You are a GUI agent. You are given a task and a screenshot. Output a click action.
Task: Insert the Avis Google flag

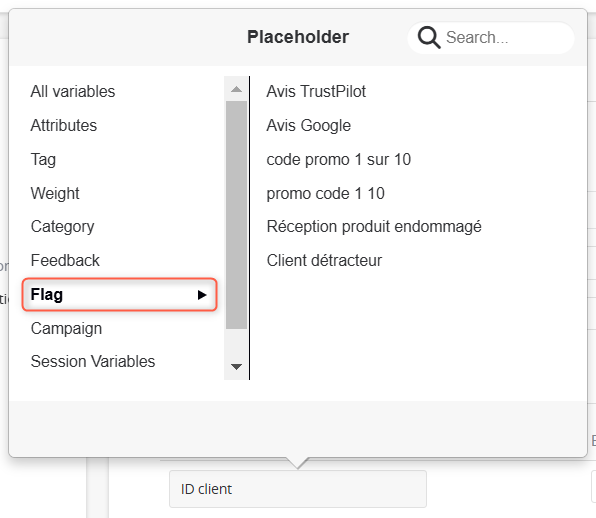pos(309,126)
